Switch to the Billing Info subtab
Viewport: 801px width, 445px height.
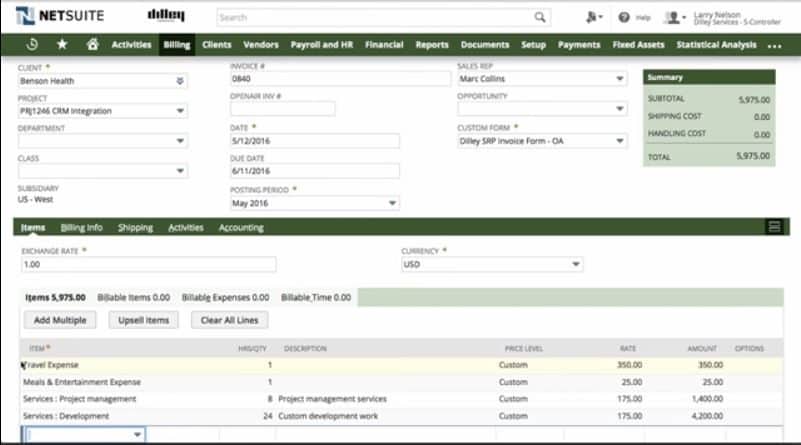point(82,227)
